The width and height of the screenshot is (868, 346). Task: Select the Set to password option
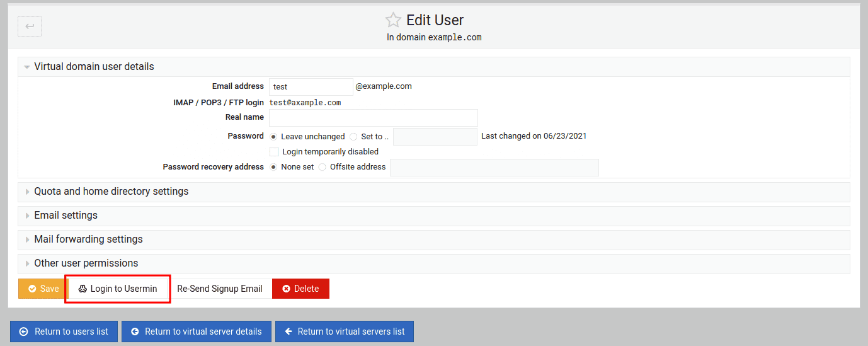[353, 137]
